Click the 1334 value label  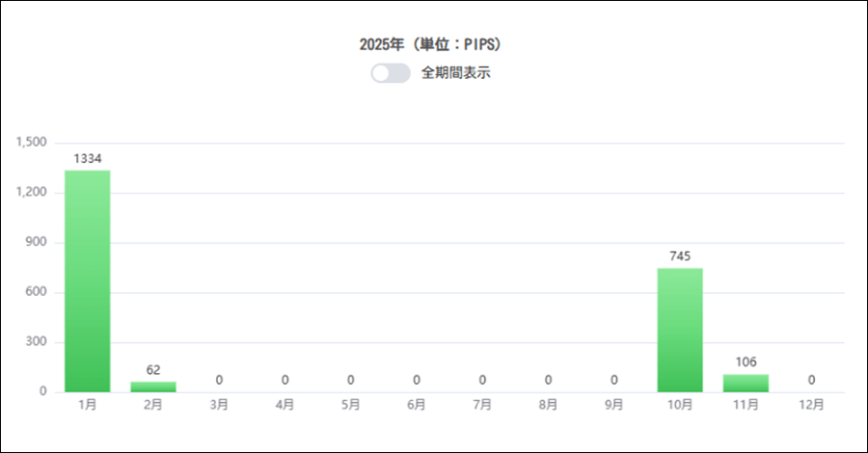[x=88, y=158]
